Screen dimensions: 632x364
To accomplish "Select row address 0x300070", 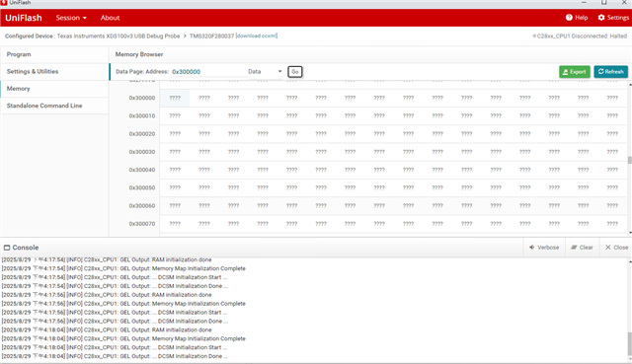I will click(x=142, y=224).
